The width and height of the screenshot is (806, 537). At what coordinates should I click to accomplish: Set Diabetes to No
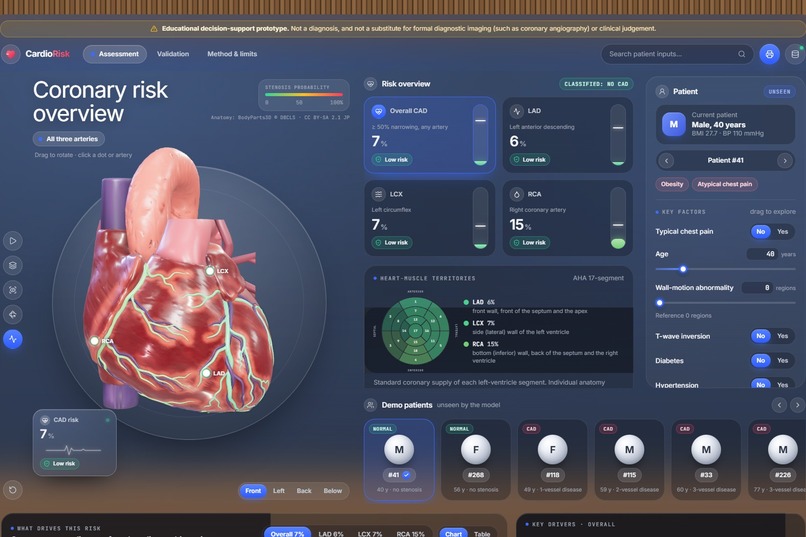click(x=761, y=361)
